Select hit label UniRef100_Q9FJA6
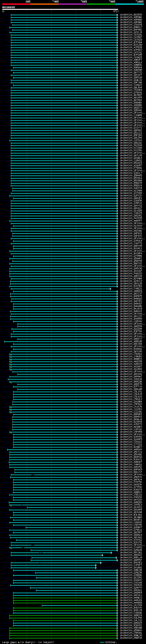 click(131, 82)
